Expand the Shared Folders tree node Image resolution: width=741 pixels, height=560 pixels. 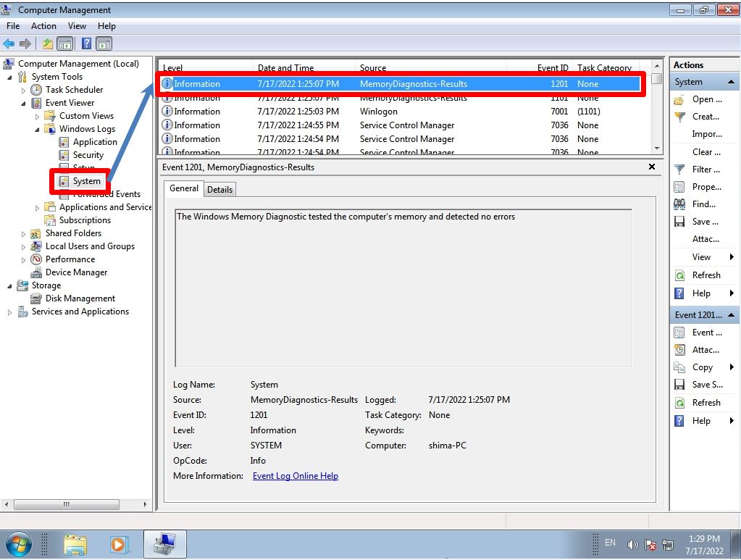(x=23, y=233)
